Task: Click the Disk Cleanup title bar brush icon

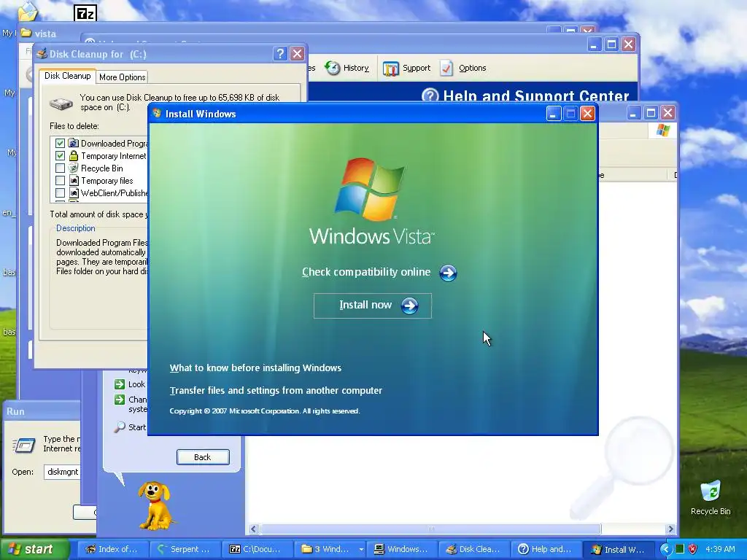Action: coord(42,53)
